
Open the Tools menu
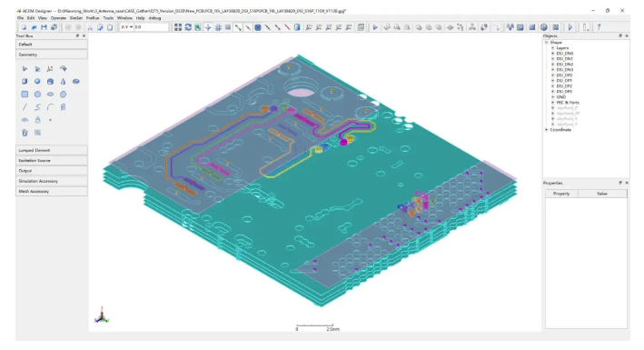pos(108,18)
